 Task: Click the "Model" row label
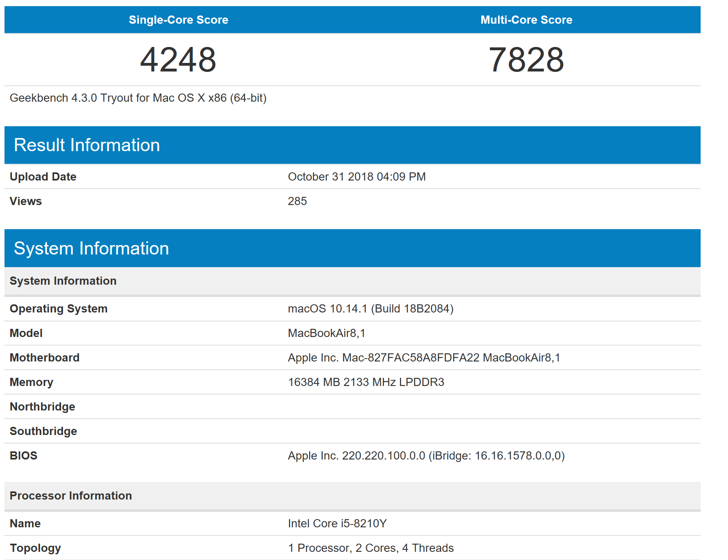[x=26, y=333]
